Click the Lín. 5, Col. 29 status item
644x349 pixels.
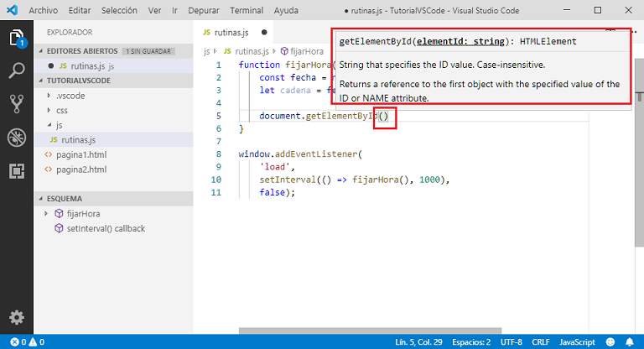[418, 342]
